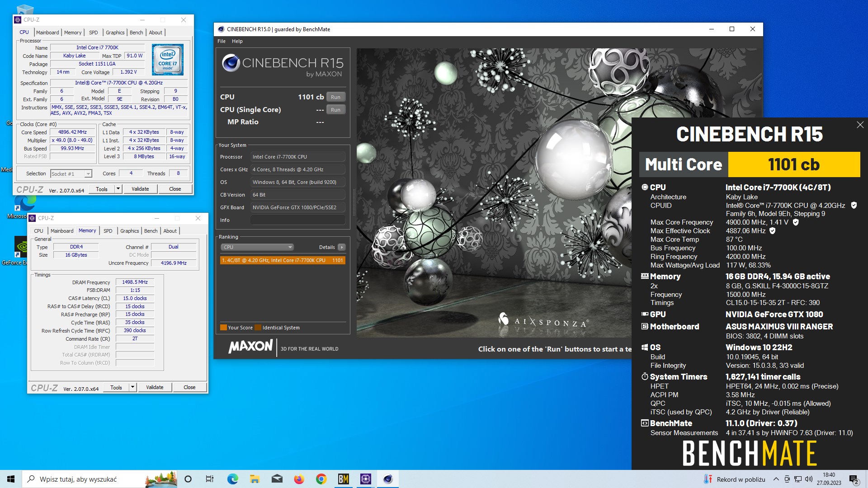The height and width of the screenshot is (488, 868).
Task: Open Bench tab in lower CPU-Z window
Action: click(x=151, y=231)
